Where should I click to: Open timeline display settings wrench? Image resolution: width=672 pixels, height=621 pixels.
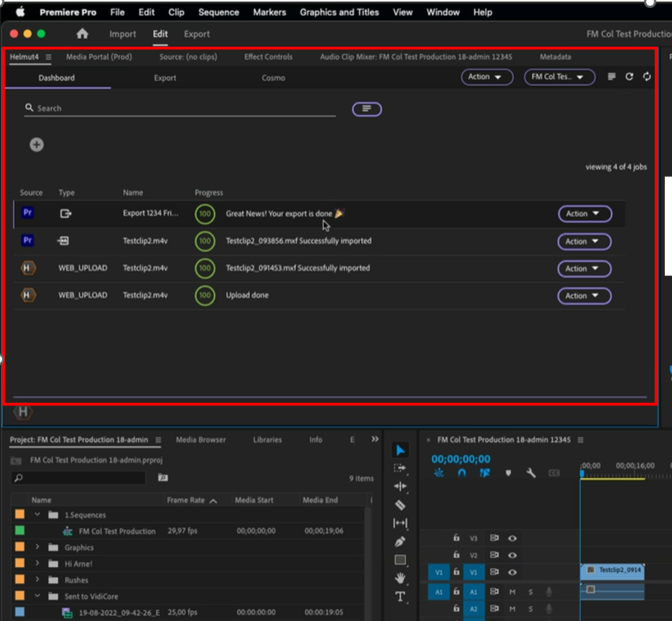[531, 473]
